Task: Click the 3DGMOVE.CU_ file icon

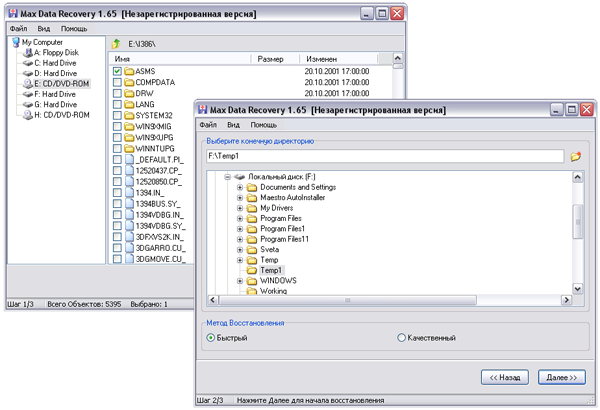Action: [129, 259]
